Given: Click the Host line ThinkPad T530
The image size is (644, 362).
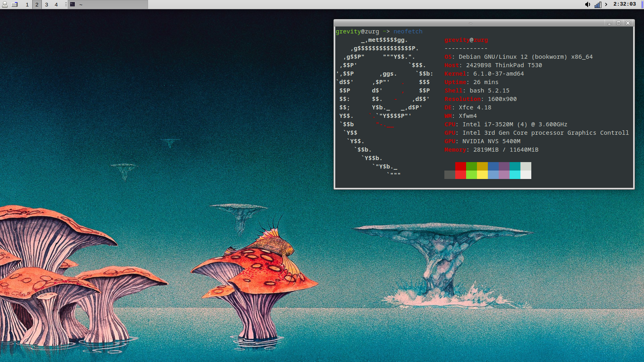Looking at the screenshot, I should (x=493, y=65).
